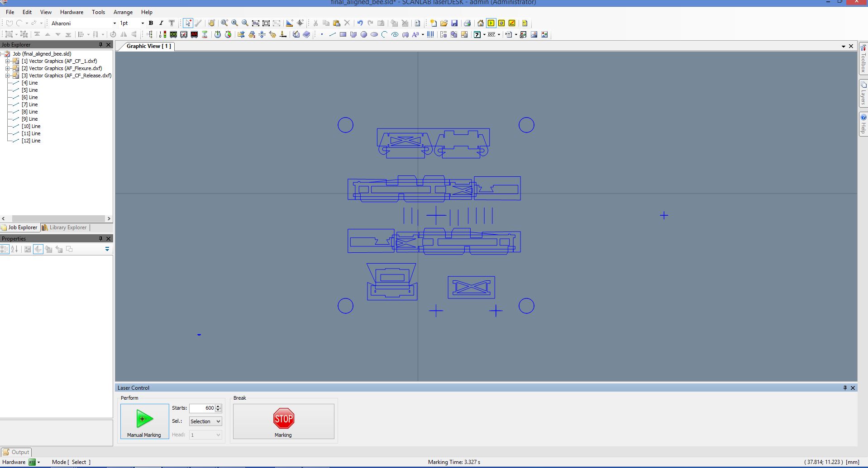The width and height of the screenshot is (868, 468).
Task: Click the Starts count input field
Action: [202, 408]
